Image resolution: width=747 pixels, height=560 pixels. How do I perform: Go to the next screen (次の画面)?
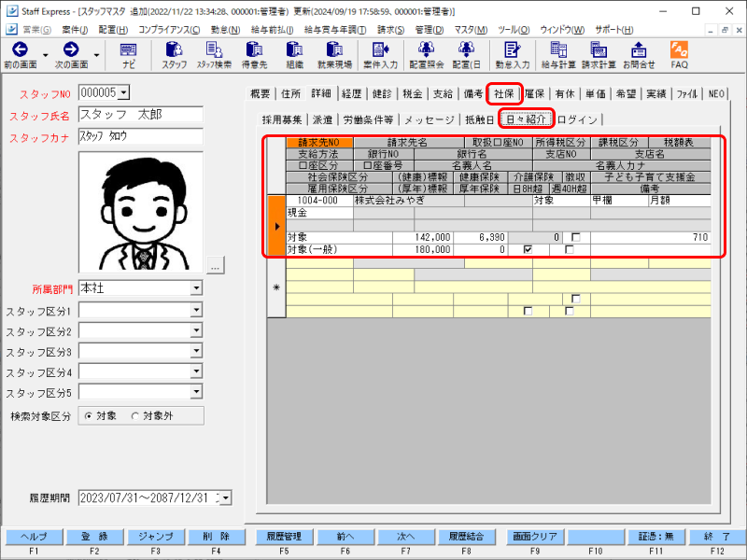[x=71, y=55]
